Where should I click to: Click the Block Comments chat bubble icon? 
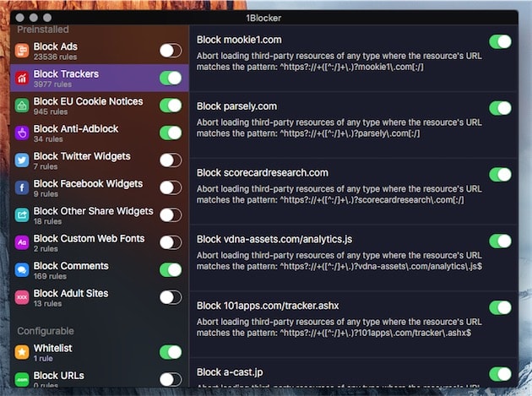22,270
